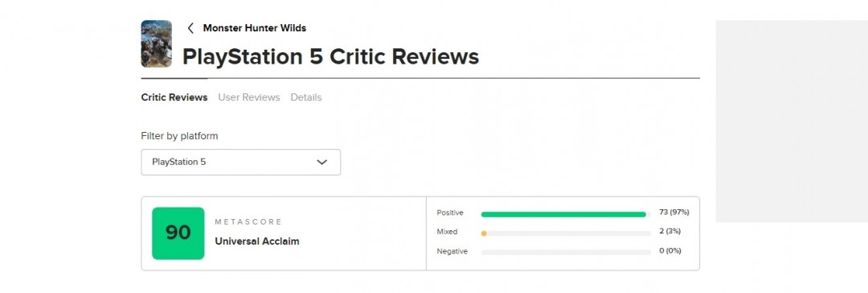Click the back chevron arrow icon
The width and height of the screenshot is (868, 293).
pos(190,28)
